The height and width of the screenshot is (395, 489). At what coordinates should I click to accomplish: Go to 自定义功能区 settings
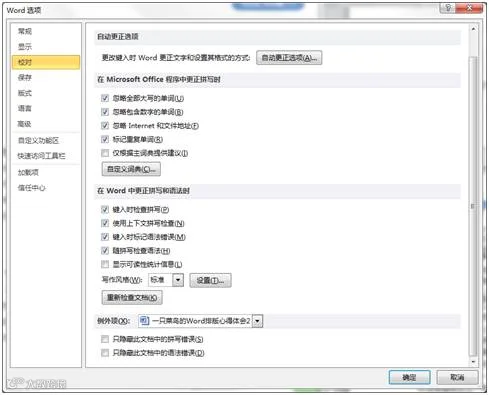38,141
